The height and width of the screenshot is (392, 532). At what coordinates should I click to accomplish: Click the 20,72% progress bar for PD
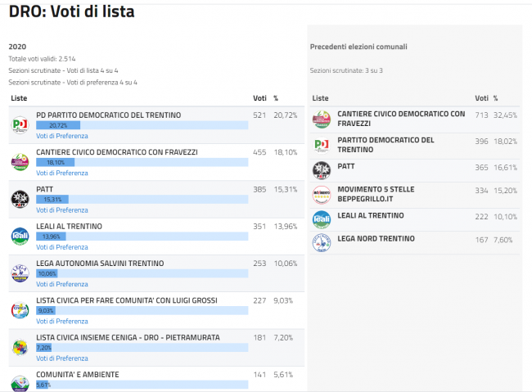(x=142, y=125)
